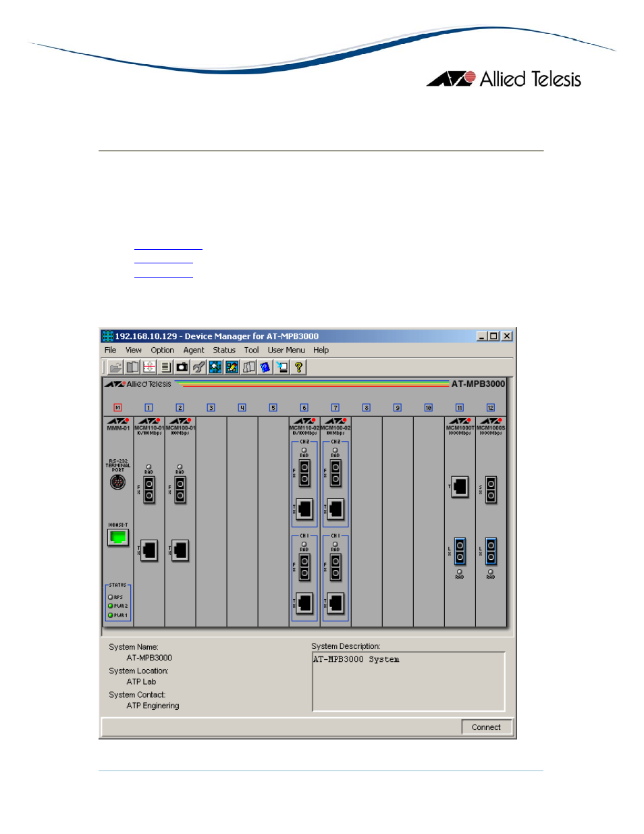Click the MCM100-01 fiber FX port
This screenshot has width=644, height=834.
pyautogui.click(x=180, y=490)
